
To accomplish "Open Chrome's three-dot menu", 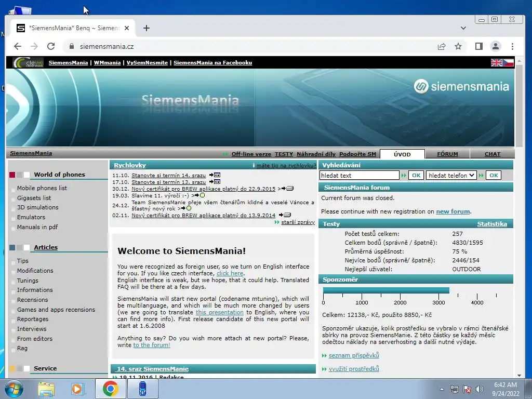I will coord(512,46).
